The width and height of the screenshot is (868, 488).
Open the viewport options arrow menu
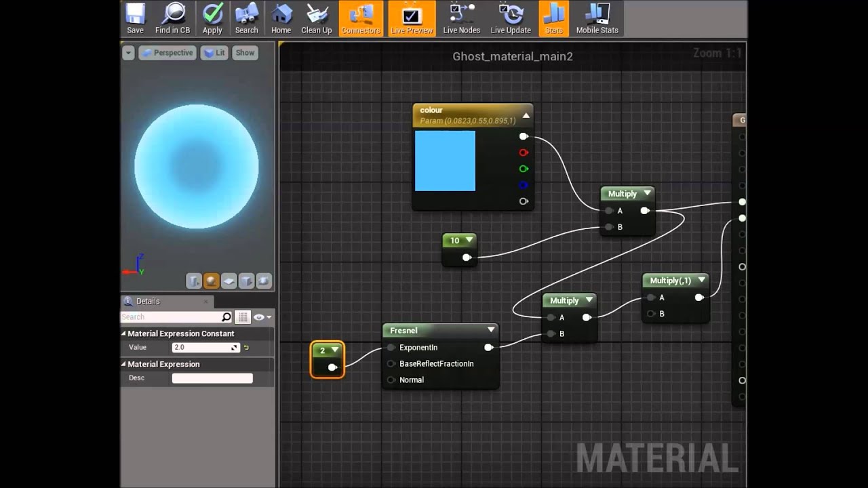click(128, 53)
